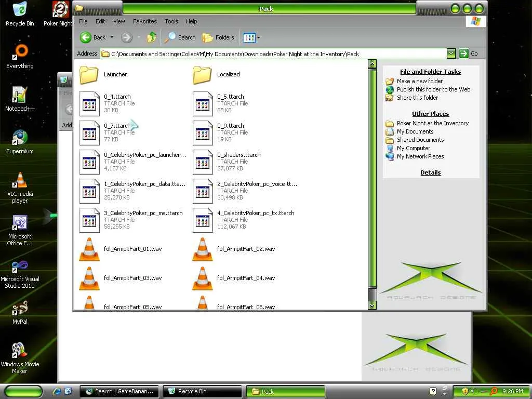Click Share this folder link
532x399 pixels.
[x=417, y=97]
